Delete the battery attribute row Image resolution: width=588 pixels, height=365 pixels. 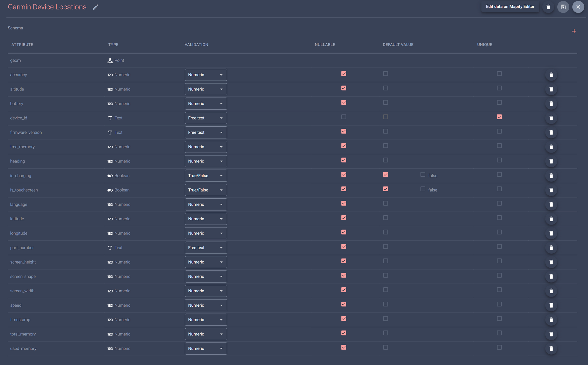[x=551, y=103]
